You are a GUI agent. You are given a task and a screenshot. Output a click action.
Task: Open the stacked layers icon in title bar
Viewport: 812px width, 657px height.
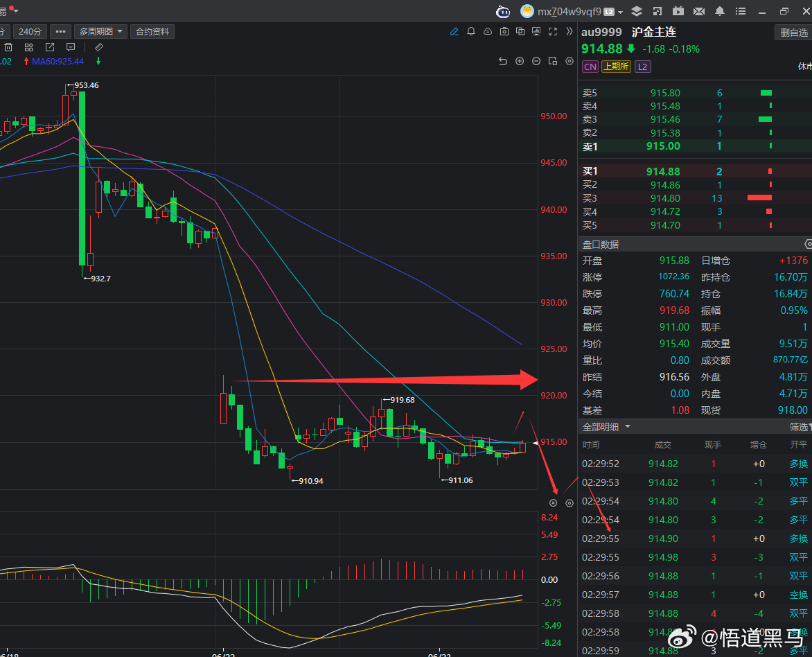point(637,11)
